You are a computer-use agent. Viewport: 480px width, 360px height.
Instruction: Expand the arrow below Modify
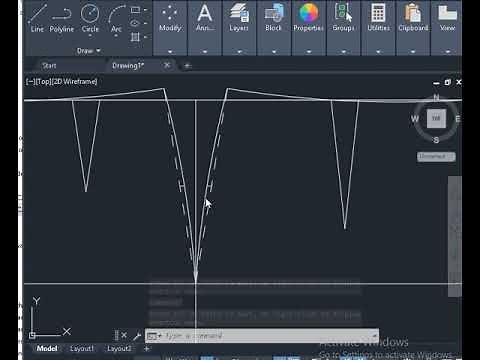[x=170, y=52]
